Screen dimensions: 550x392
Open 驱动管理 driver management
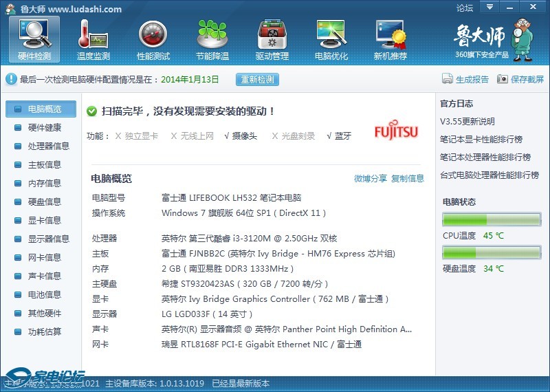(272, 39)
